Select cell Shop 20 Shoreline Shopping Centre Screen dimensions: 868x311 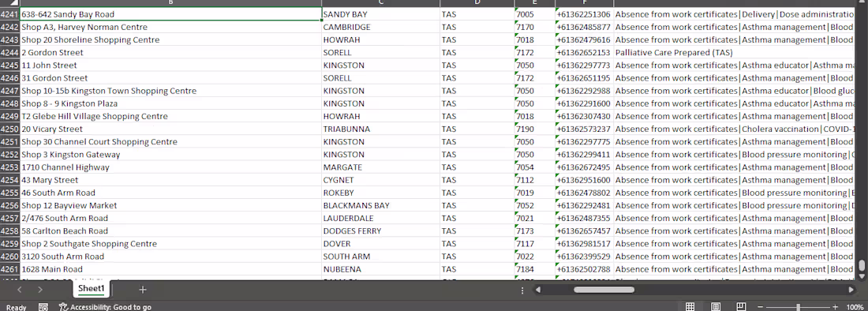pyautogui.click(x=170, y=39)
